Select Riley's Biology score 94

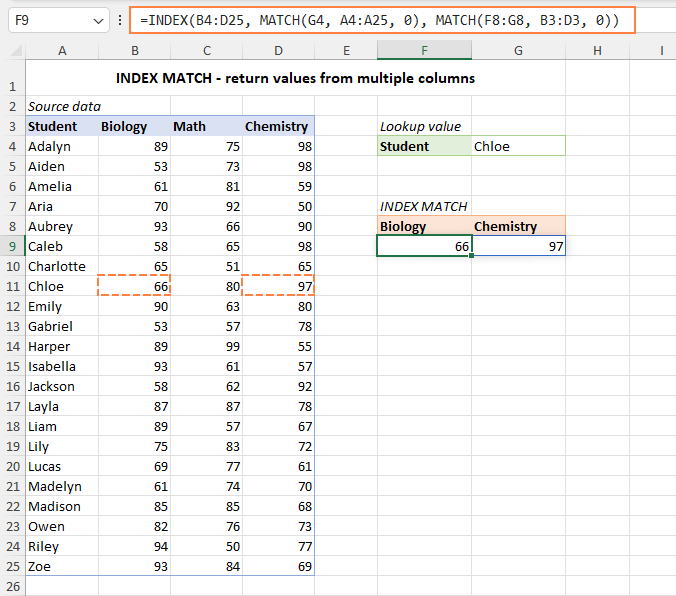[x=135, y=546]
